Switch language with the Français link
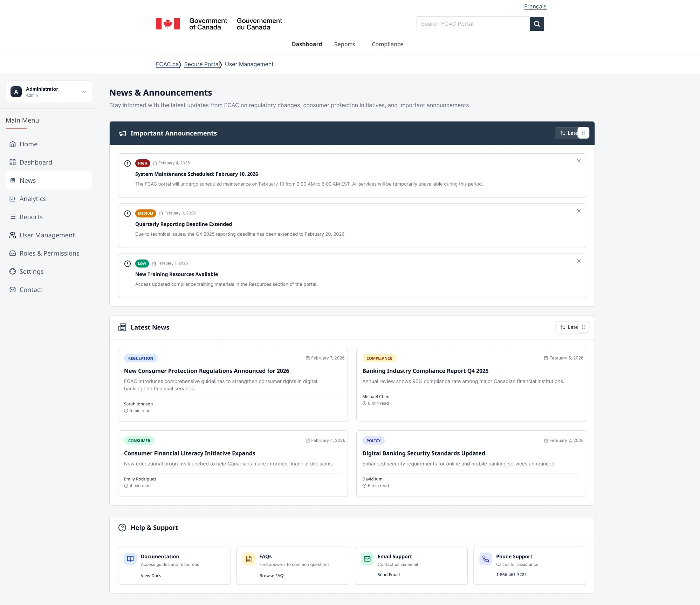Screen dimensions: 700x605 coord(535,6)
